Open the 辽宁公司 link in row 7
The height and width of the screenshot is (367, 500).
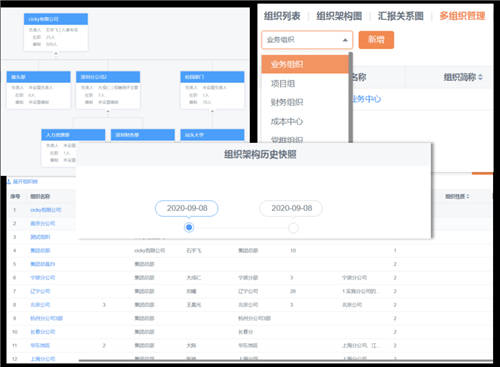(x=40, y=291)
